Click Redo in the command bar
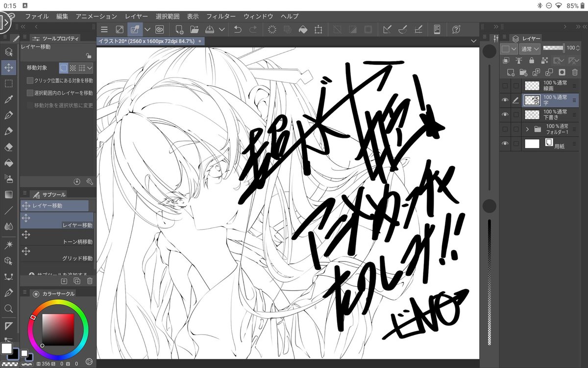 (x=253, y=29)
